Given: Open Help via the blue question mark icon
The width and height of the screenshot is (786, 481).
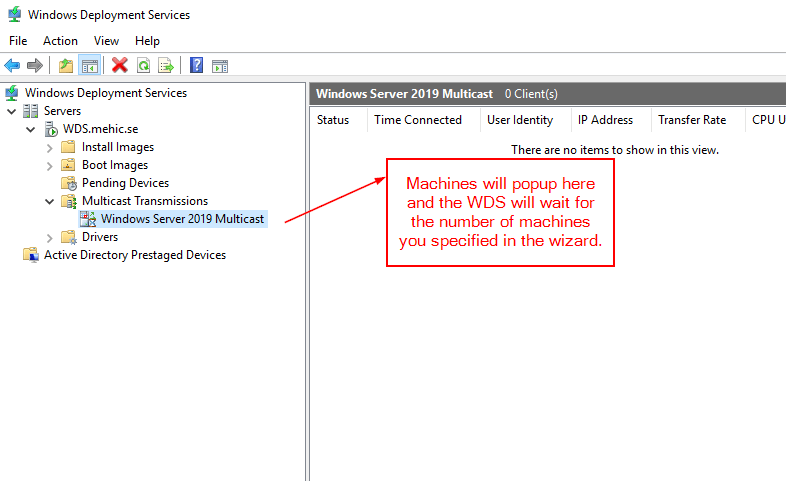Looking at the screenshot, I should 196,65.
